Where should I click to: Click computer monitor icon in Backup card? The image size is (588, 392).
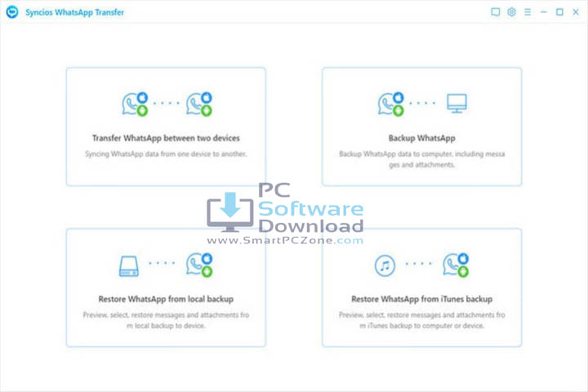click(x=457, y=103)
